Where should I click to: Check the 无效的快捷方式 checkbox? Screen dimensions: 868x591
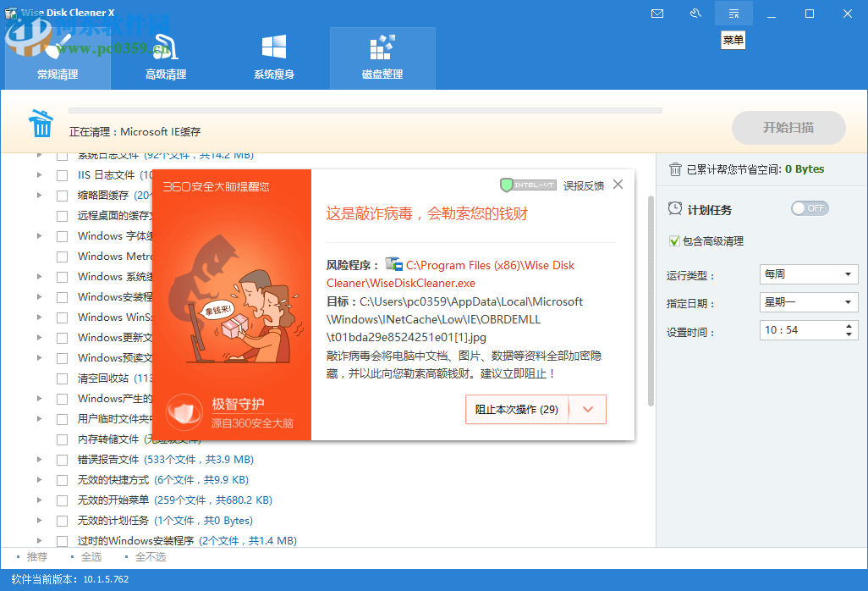pyautogui.click(x=63, y=480)
